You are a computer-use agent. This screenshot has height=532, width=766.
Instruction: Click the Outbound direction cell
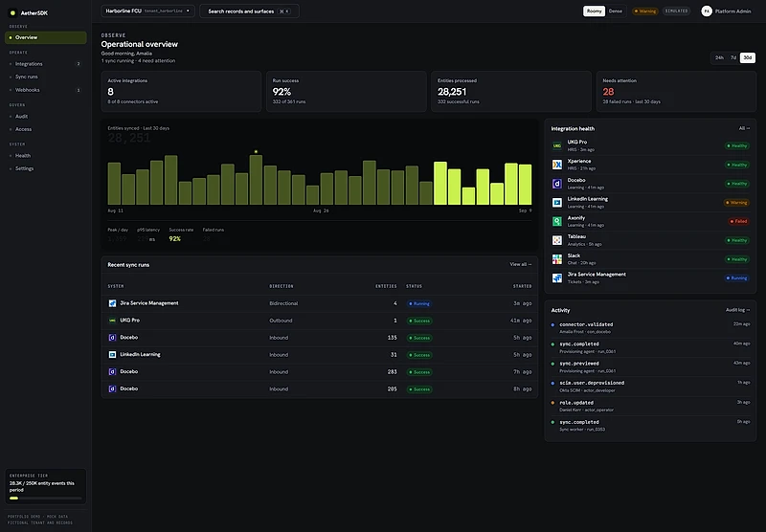[281, 321]
